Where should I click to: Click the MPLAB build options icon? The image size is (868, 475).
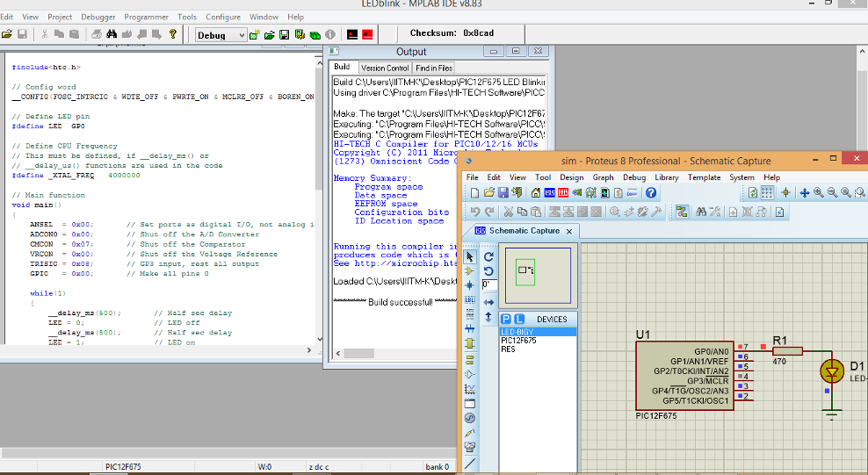300,35
